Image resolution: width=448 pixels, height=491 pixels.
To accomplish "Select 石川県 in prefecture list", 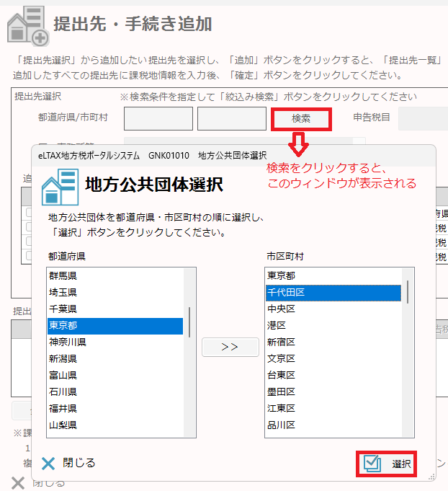I will 115,392.
